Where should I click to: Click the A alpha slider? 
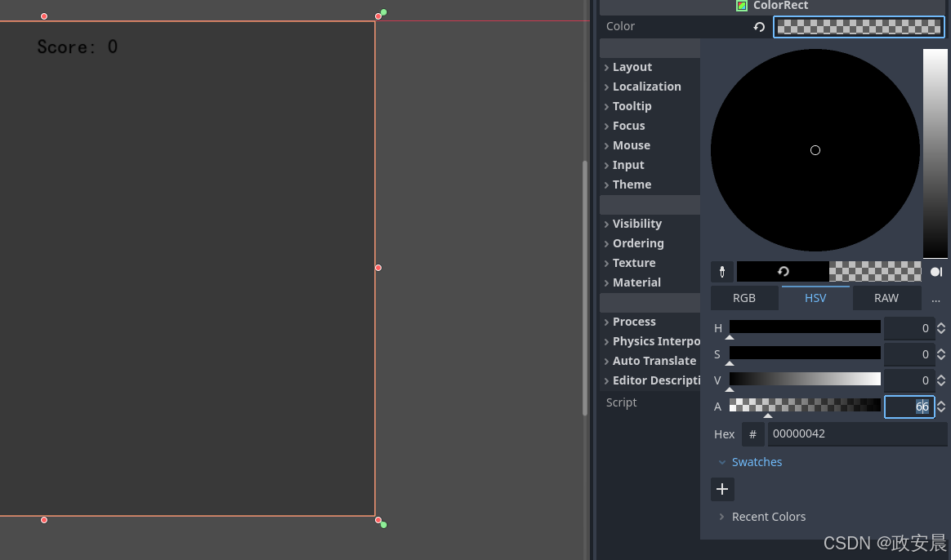point(805,406)
